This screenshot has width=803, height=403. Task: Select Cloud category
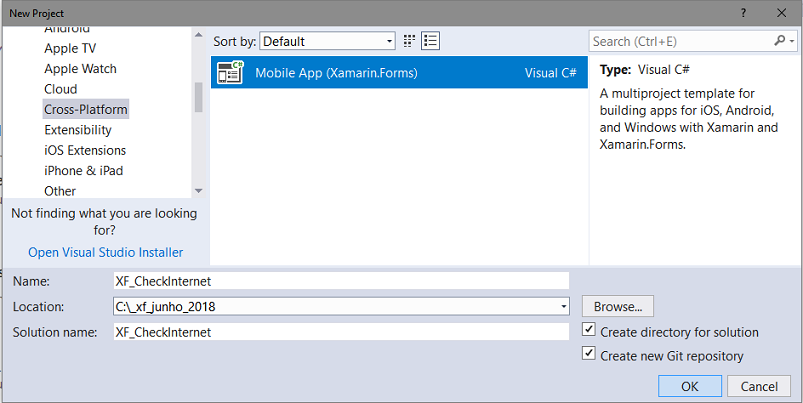point(60,89)
